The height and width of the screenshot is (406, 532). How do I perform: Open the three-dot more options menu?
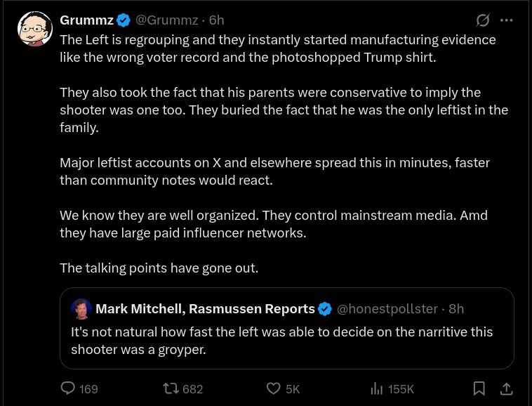507,20
